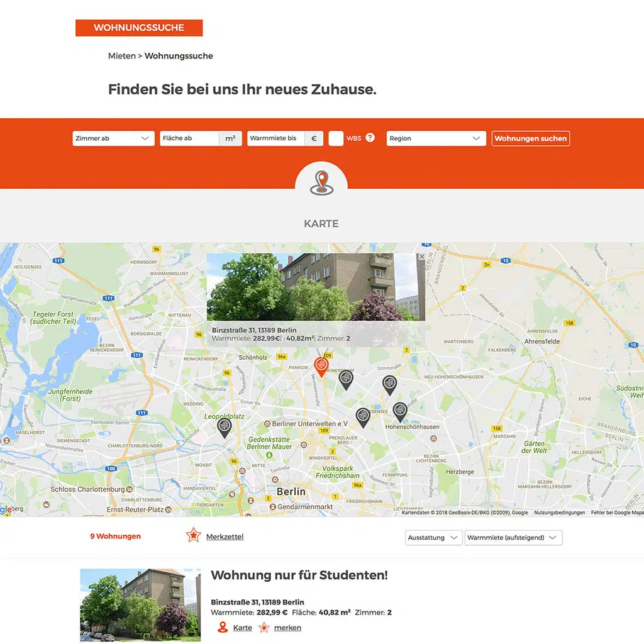
Task: Toggle the map view pin icon above KARTE
Action: pyautogui.click(x=321, y=183)
